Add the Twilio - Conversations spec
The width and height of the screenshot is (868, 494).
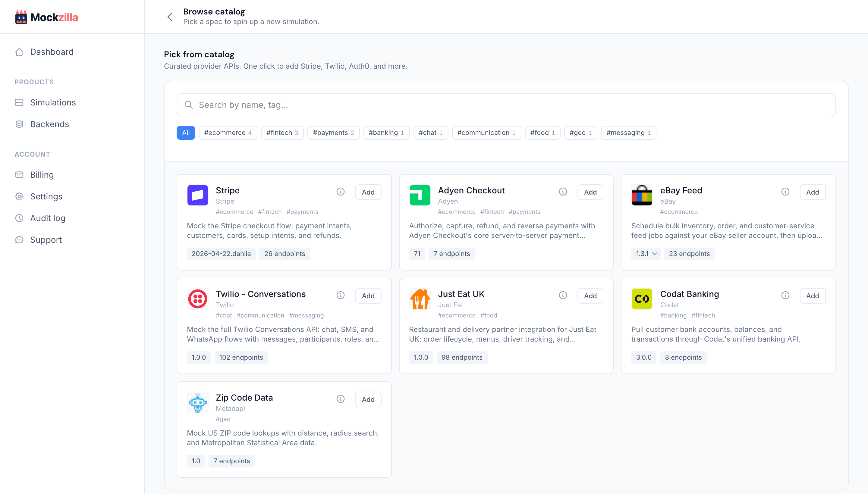(368, 296)
